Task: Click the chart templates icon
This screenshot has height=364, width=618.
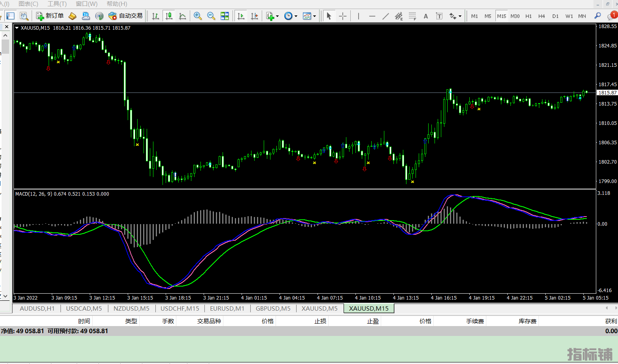Action: coord(307,16)
